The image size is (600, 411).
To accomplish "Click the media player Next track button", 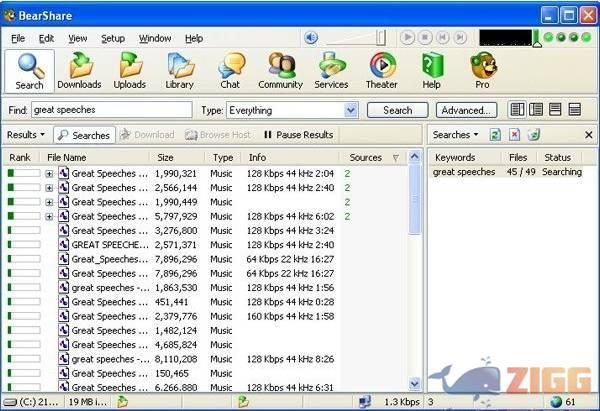I will click(x=460, y=38).
